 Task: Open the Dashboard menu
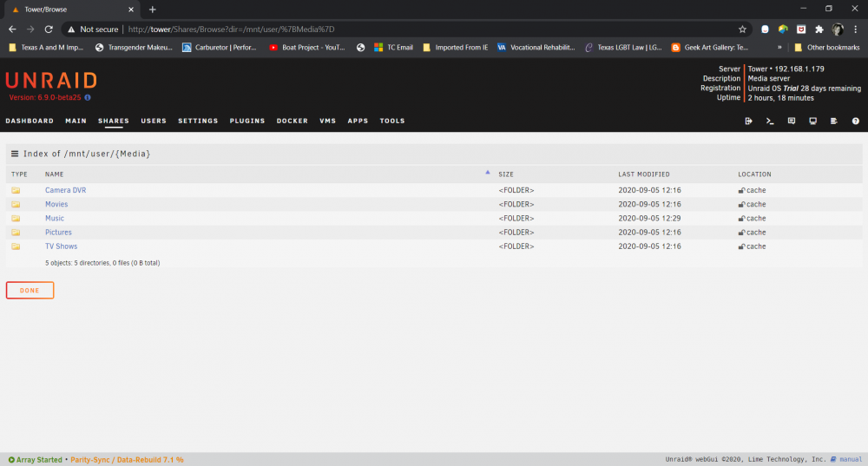pos(30,121)
